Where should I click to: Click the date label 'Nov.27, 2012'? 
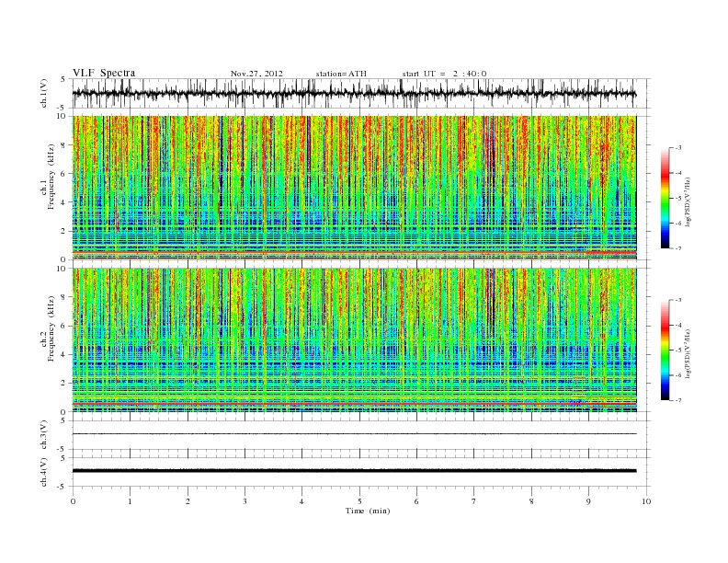click(256, 74)
